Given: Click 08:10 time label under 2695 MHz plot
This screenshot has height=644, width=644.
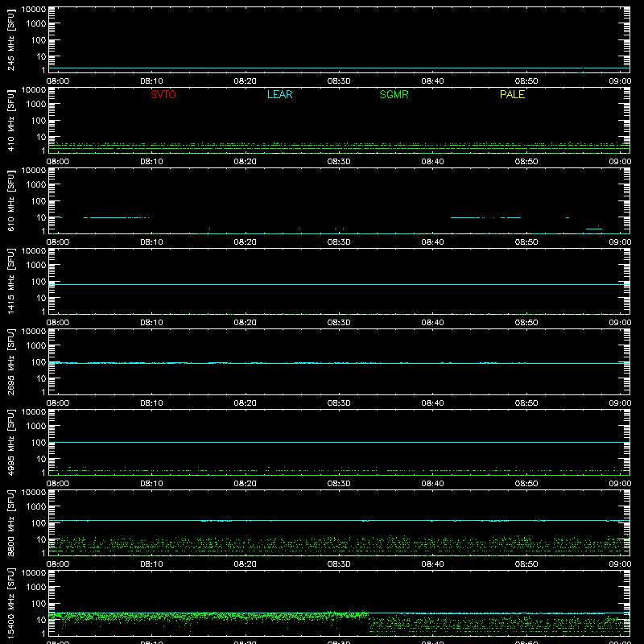Looking at the screenshot, I should (151, 403).
